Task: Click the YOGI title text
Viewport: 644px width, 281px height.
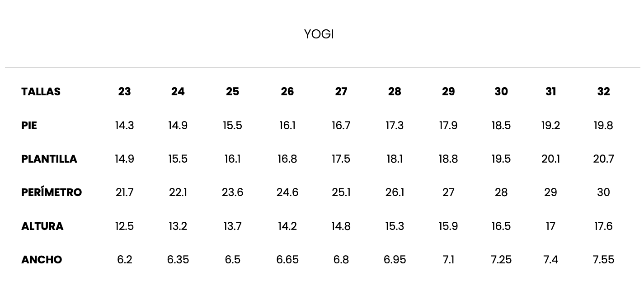Action: pos(319,34)
